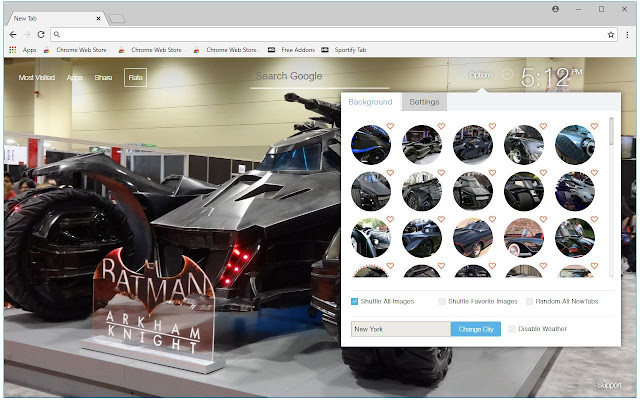Favorite the first thumbnail in the second row

(x=390, y=173)
